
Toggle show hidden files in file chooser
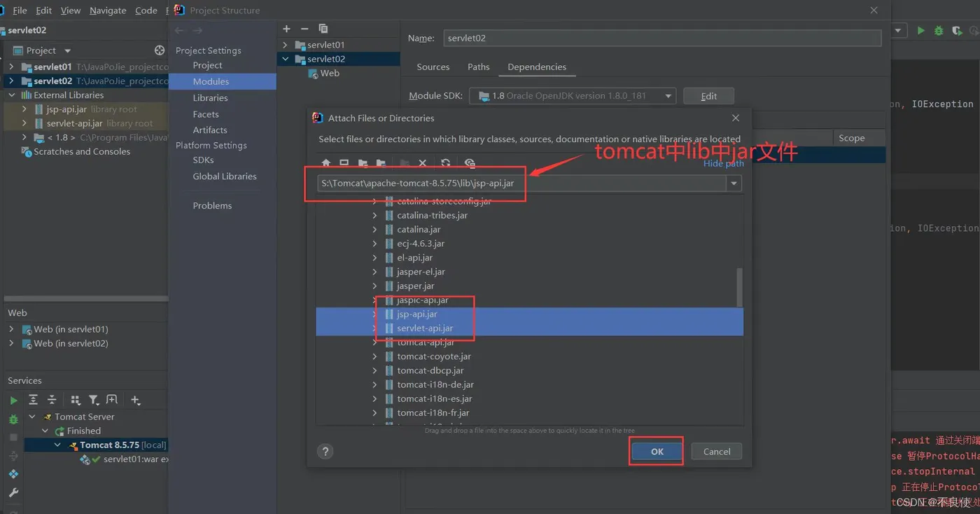pos(470,163)
